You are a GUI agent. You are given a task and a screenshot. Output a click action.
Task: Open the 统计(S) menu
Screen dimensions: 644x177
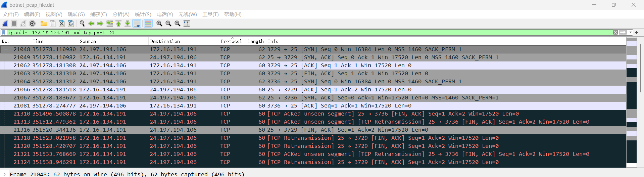pos(143,14)
